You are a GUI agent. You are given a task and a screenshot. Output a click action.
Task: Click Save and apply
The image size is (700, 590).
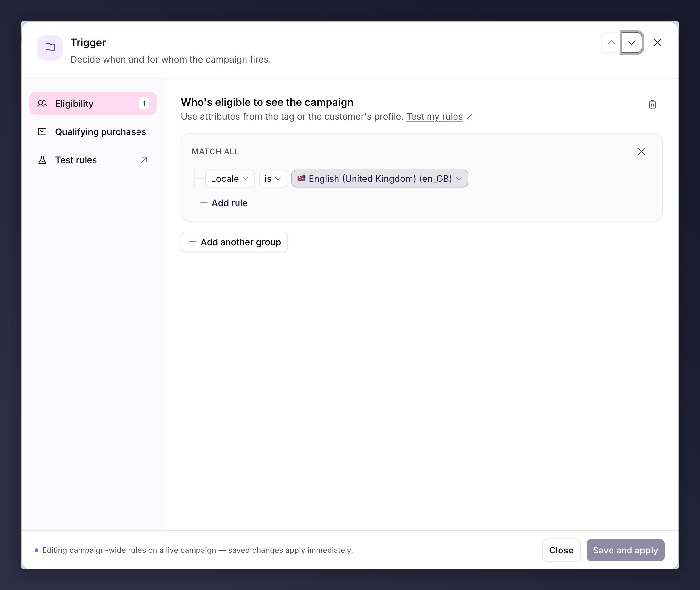pos(625,550)
